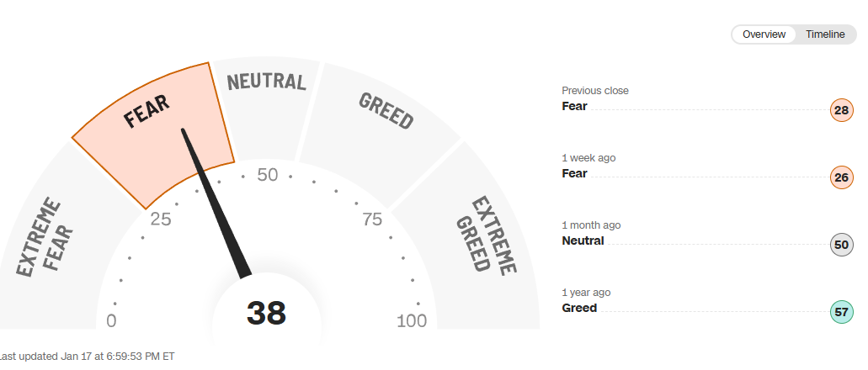Viewport: 868px width, 370px height.
Task: Click the EXTREME FEAR gauge segment
Action: pyautogui.click(x=59, y=244)
